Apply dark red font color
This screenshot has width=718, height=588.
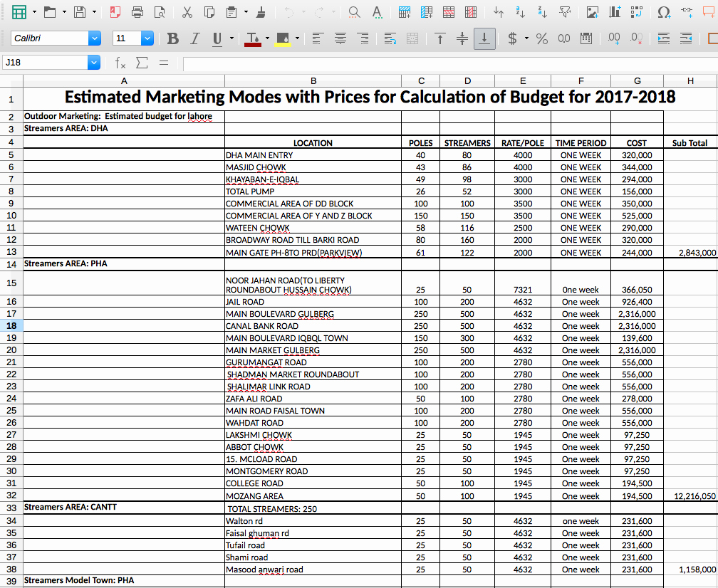click(x=253, y=39)
